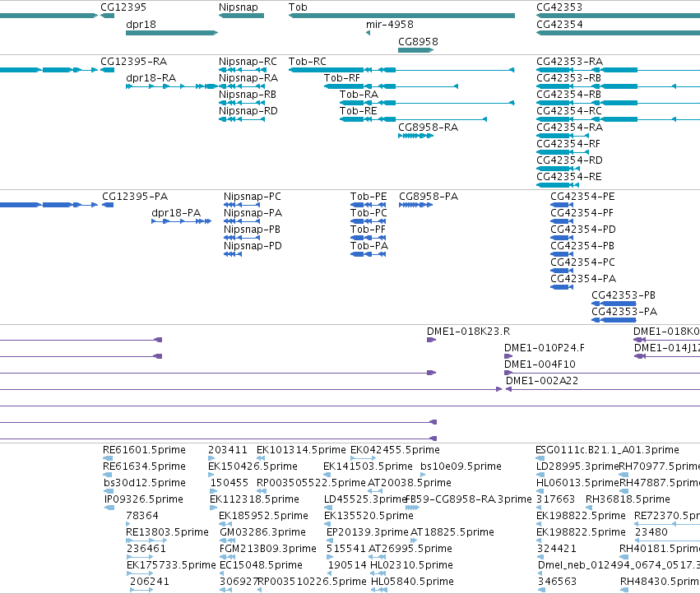Click the Tob-RF transcript label

(342, 78)
